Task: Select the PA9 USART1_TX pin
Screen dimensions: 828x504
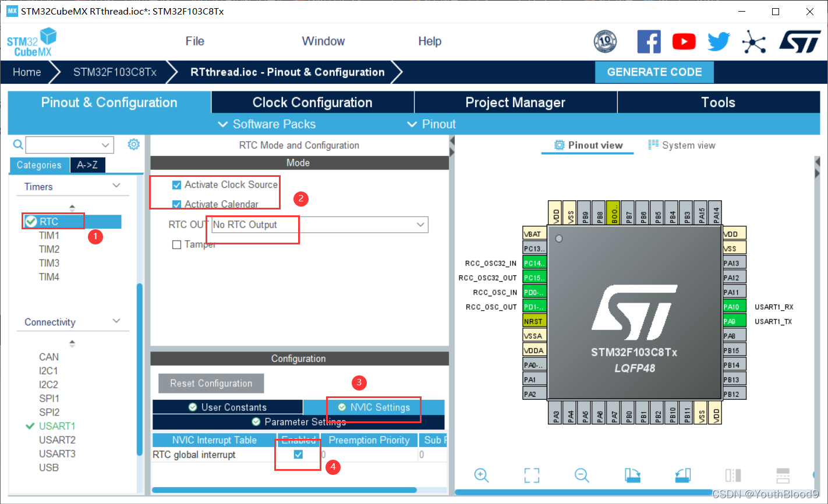Action: pyautogui.click(x=734, y=321)
